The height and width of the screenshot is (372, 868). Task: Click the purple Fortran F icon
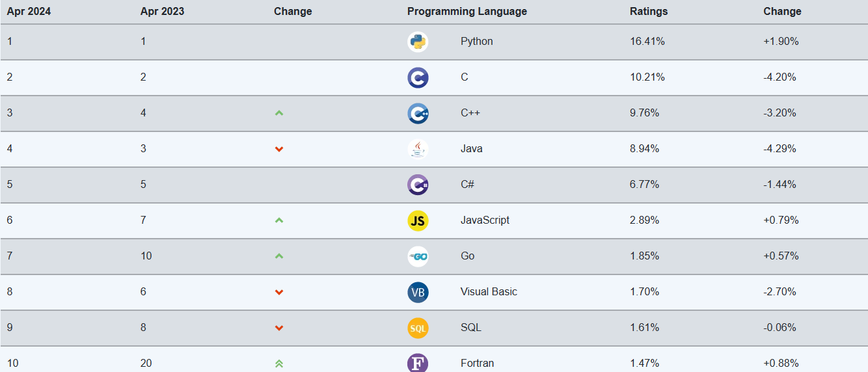(418, 363)
